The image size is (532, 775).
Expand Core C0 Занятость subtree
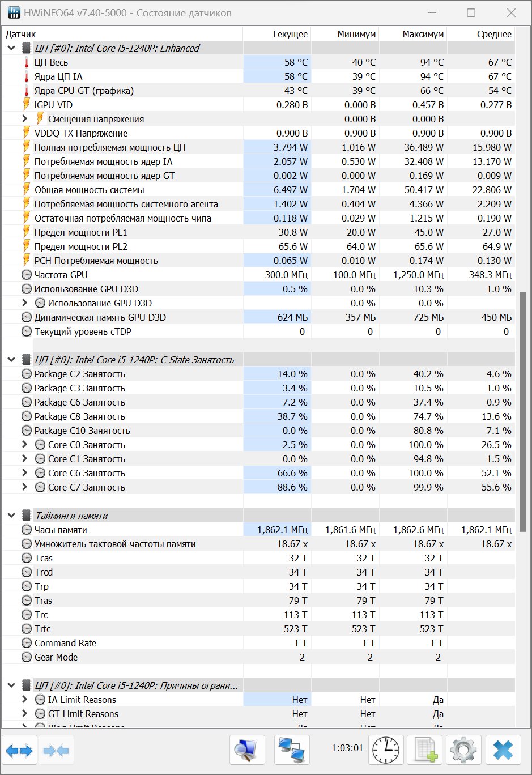pos(24,445)
